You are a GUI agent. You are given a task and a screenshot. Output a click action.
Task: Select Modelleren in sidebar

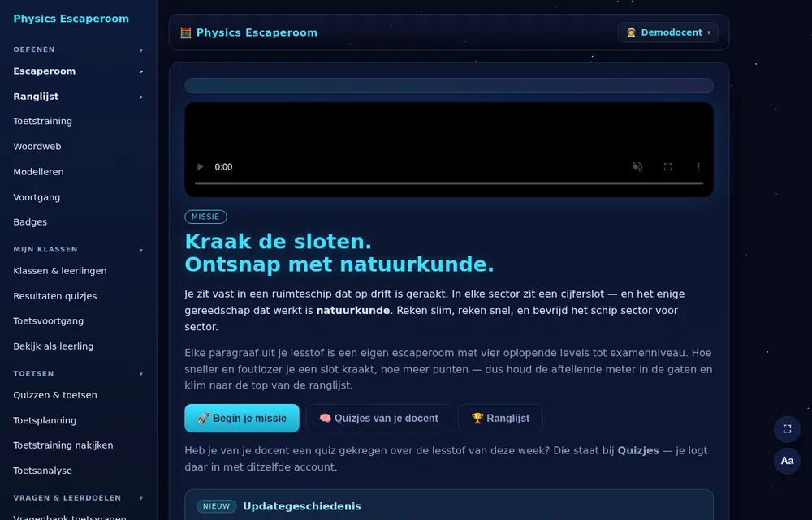(38, 172)
